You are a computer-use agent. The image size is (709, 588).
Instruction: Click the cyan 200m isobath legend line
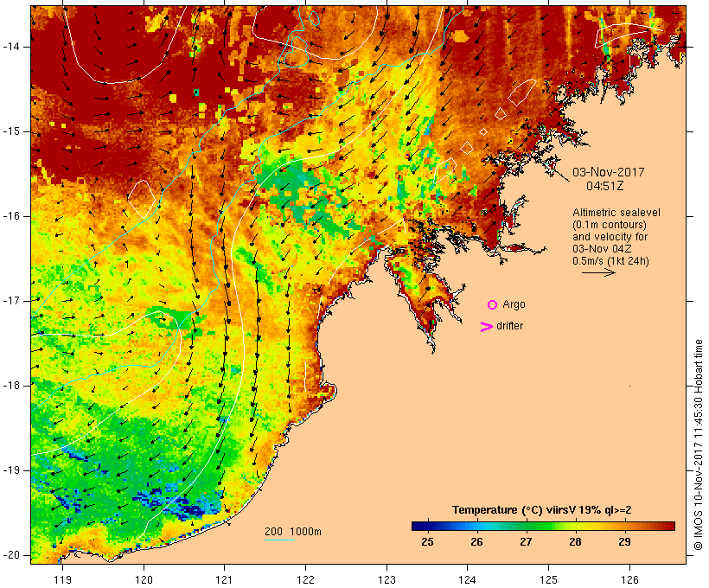click(279, 540)
